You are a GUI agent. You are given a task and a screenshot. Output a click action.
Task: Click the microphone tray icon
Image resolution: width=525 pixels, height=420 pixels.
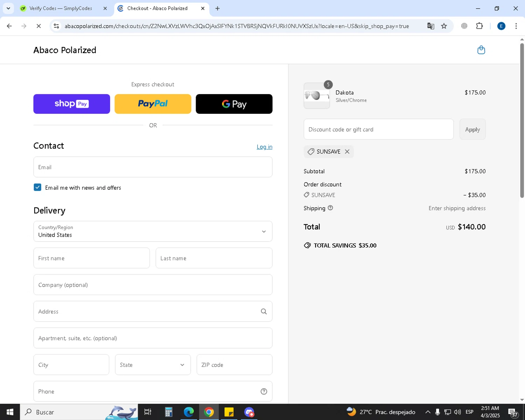[x=437, y=412]
